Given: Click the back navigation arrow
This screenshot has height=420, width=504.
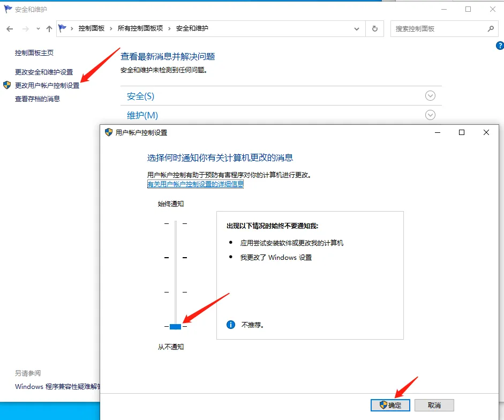Looking at the screenshot, I should pos(9,28).
